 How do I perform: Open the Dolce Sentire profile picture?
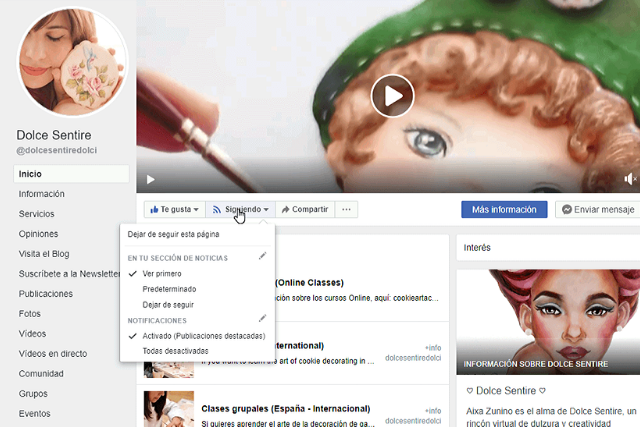pyautogui.click(x=72, y=61)
